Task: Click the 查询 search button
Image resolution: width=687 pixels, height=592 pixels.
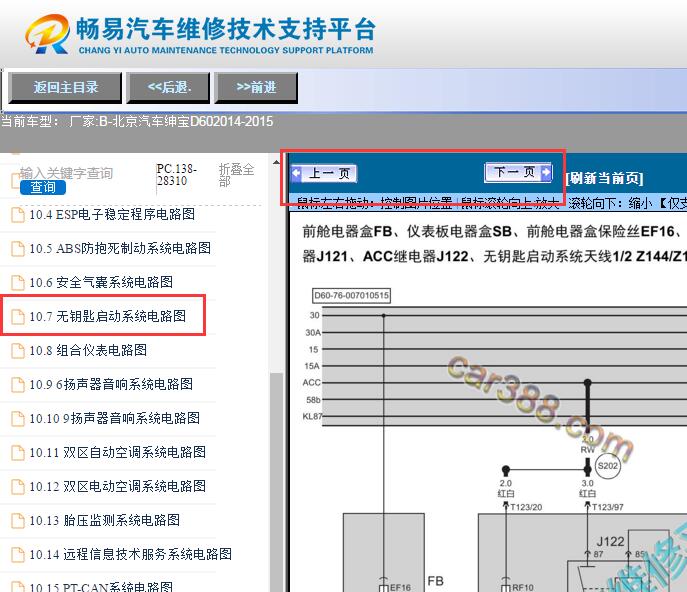Action: [43, 188]
